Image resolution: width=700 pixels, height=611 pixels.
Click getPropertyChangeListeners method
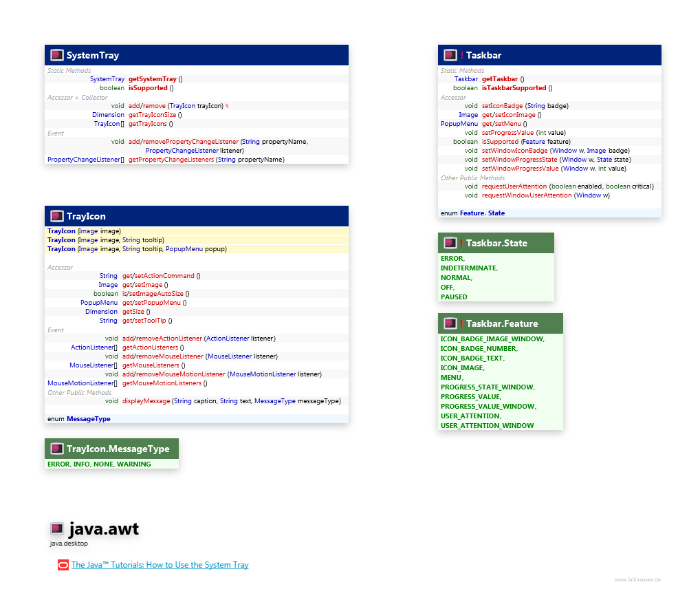coord(171,160)
